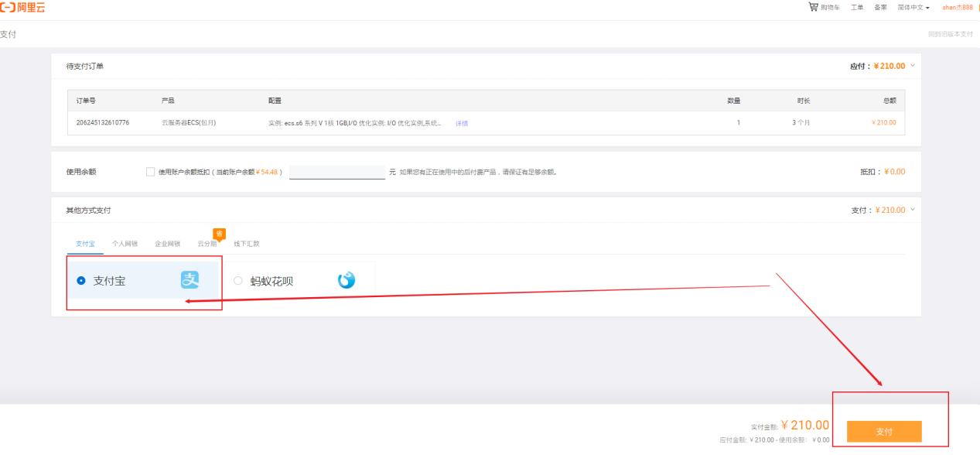Image resolution: width=980 pixels, height=455 pixels.
Task: Collapse the 支付 ¥210.00 payment section
Action: click(x=913, y=209)
